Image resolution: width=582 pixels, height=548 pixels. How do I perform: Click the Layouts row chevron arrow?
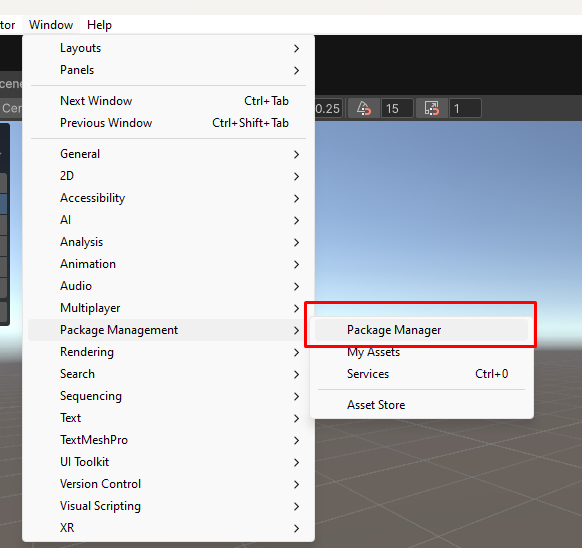click(x=296, y=48)
